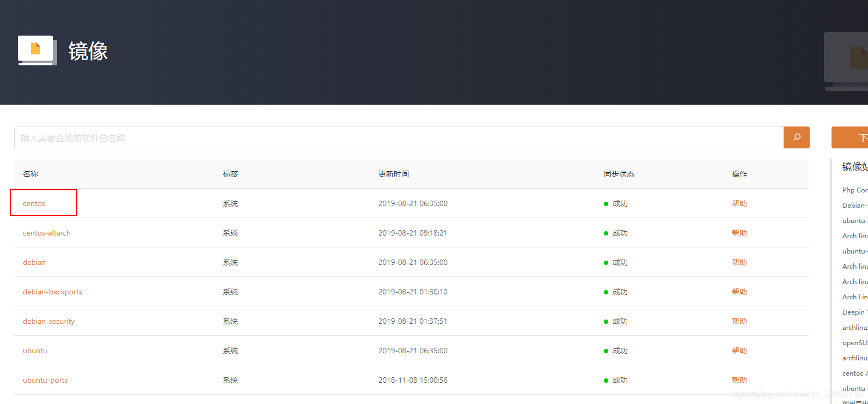The width and height of the screenshot is (868, 404).
Task: Click 帮助 in the debian row
Action: pyautogui.click(x=739, y=262)
